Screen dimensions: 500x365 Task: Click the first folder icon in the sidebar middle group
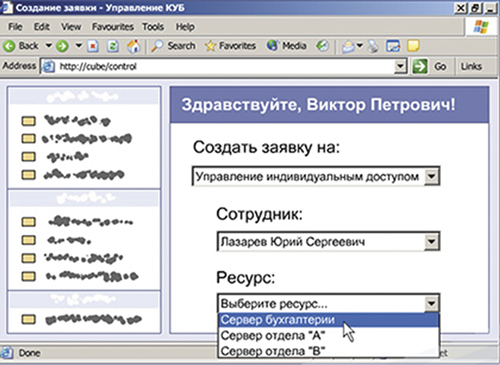(x=28, y=222)
